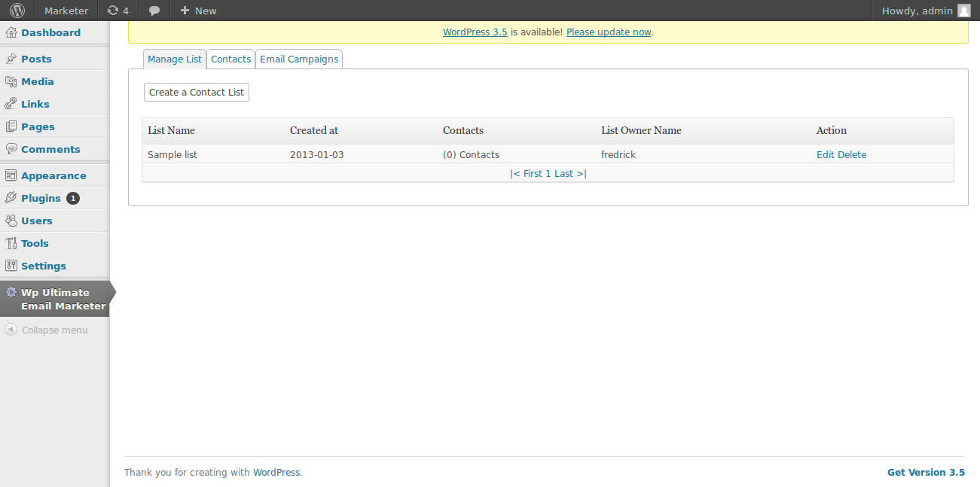Click the Pages icon
980x487 pixels.
(x=11, y=126)
